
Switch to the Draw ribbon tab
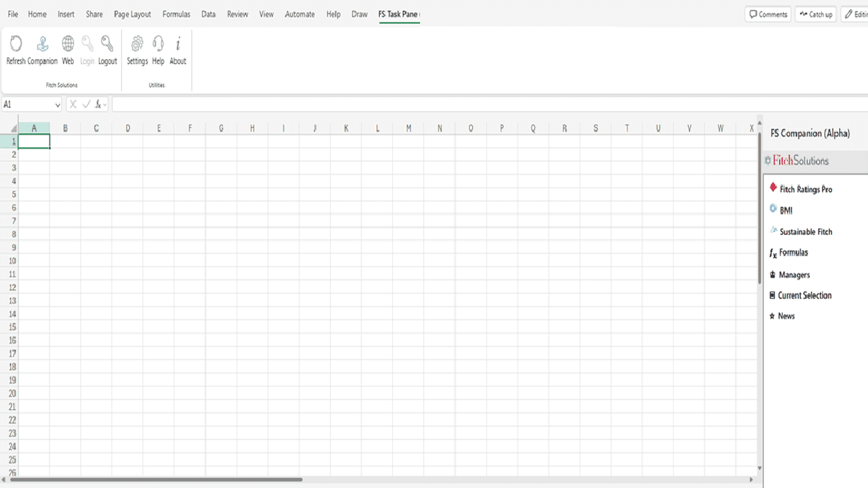point(360,14)
